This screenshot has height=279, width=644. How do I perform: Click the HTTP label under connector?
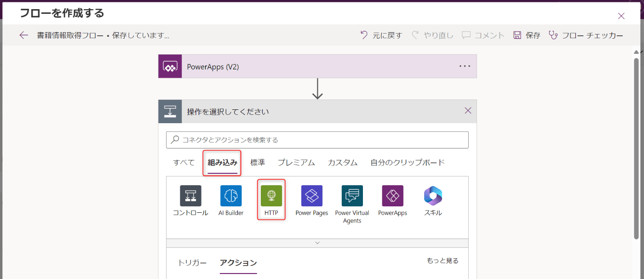[x=271, y=213]
